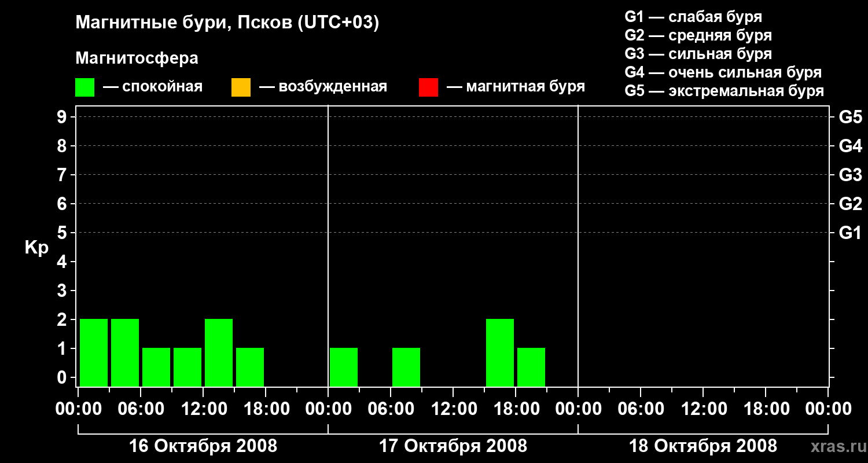Click the "— магнитная буря" legend label
This screenshot has height=463, width=868.
[516, 87]
